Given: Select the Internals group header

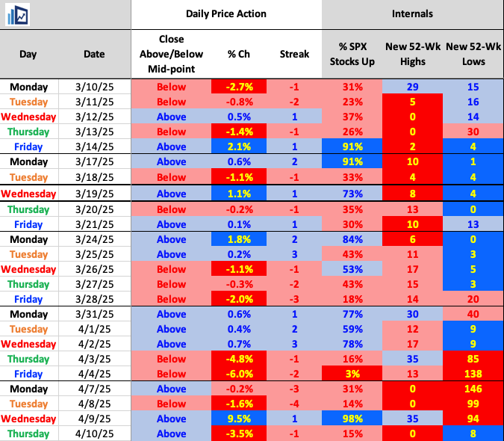Looking at the screenshot, I should point(412,14).
